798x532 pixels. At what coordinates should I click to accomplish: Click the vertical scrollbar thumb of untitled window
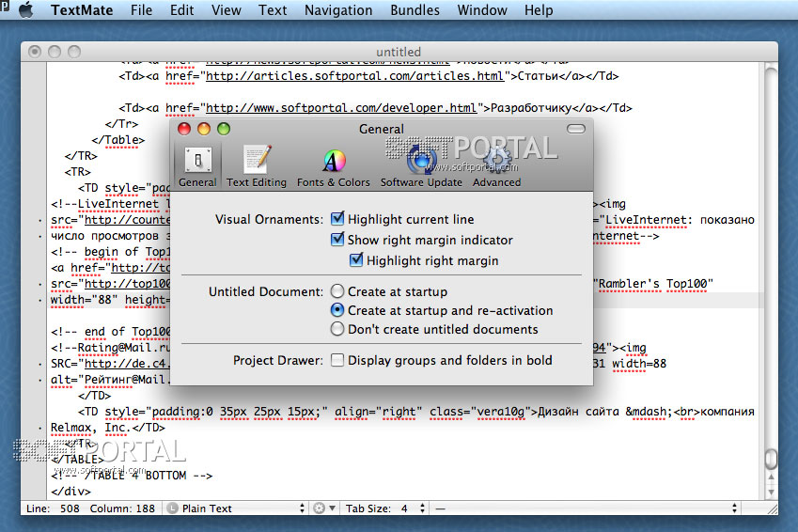[771, 458]
